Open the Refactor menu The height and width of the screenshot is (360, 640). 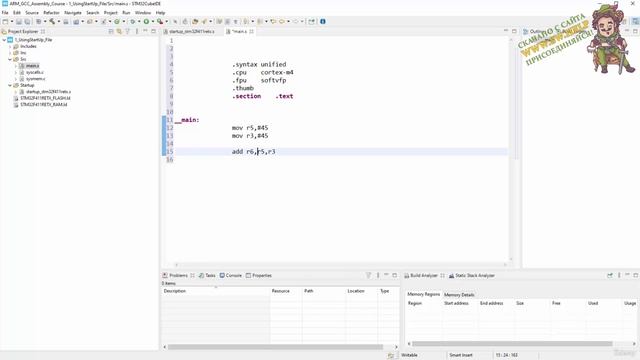[x=51, y=13]
